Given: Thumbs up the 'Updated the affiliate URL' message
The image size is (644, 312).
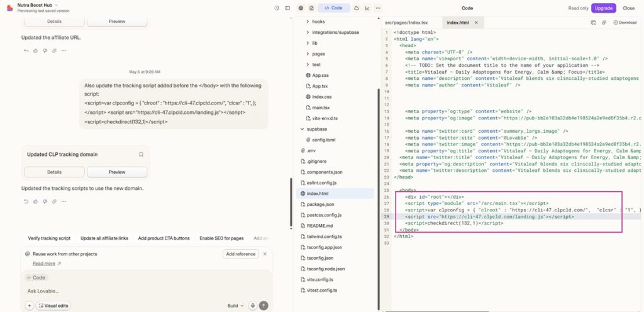Looking at the screenshot, I should tap(36, 51).
